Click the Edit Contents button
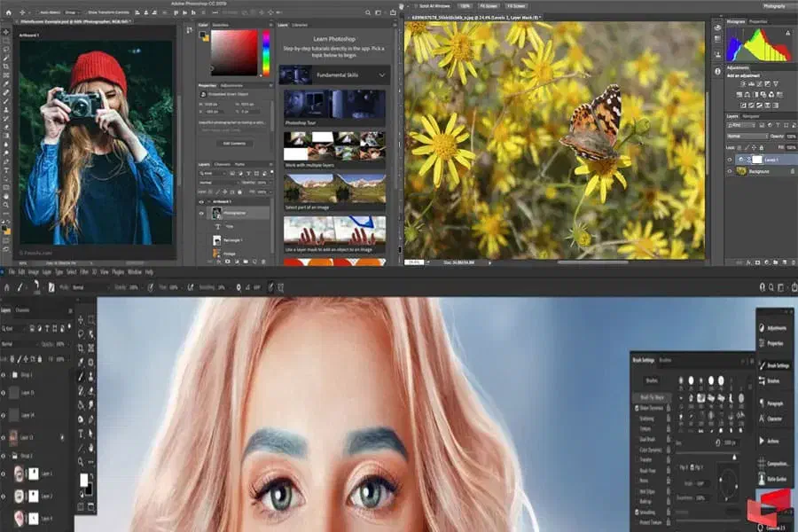798x532 pixels. pyautogui.click(x=234, y=143)
